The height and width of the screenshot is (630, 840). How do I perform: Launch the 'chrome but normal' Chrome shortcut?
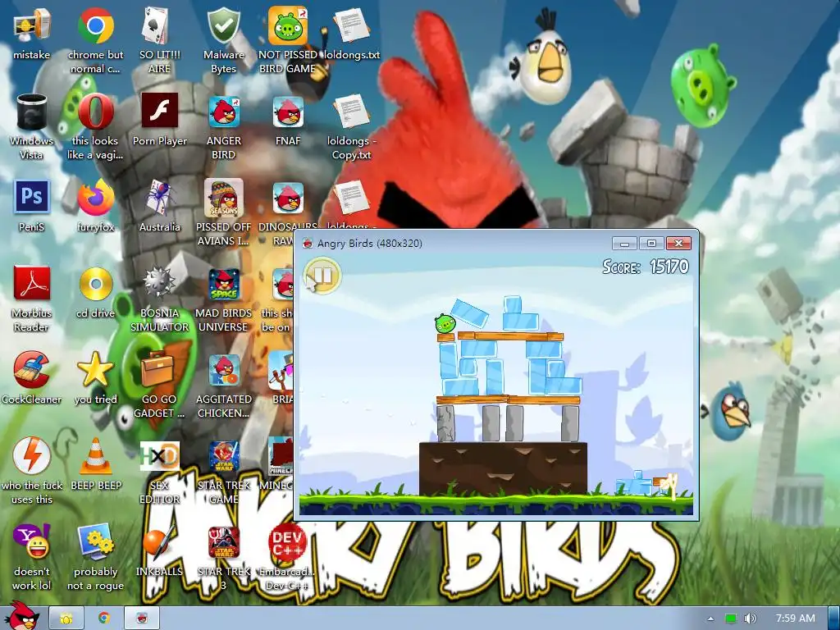95,40
